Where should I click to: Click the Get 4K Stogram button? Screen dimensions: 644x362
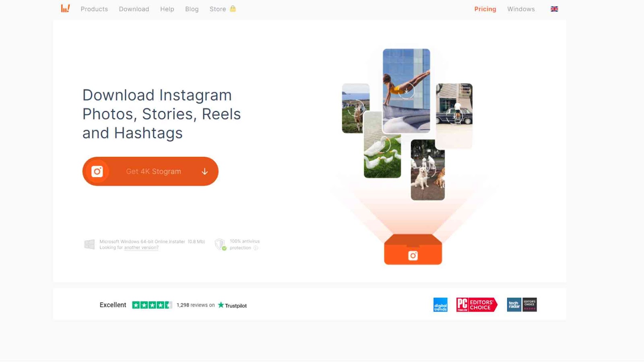tap(151, 171)
